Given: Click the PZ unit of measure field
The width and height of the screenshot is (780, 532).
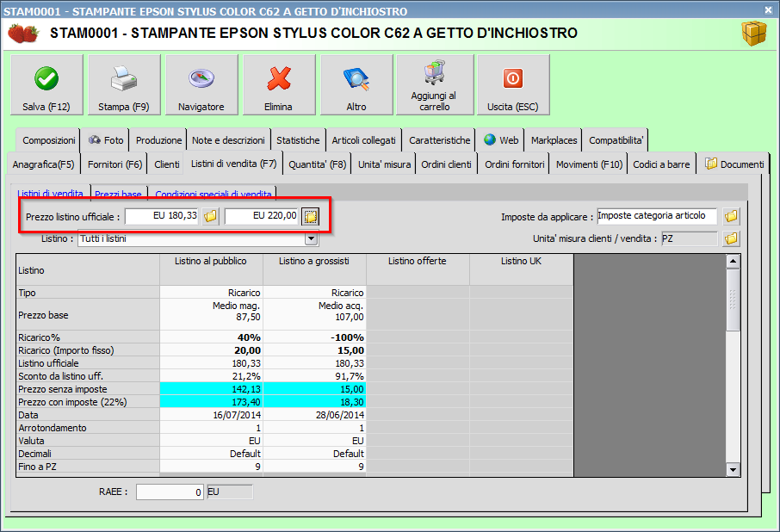Looking at the screenshot, I should (690, 238).
